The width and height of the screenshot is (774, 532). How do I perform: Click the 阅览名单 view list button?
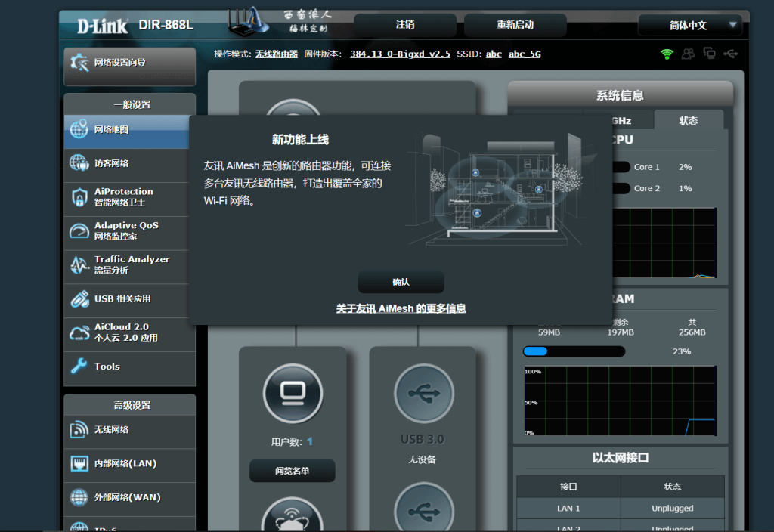pyautogui.click(x=293, y=471)
